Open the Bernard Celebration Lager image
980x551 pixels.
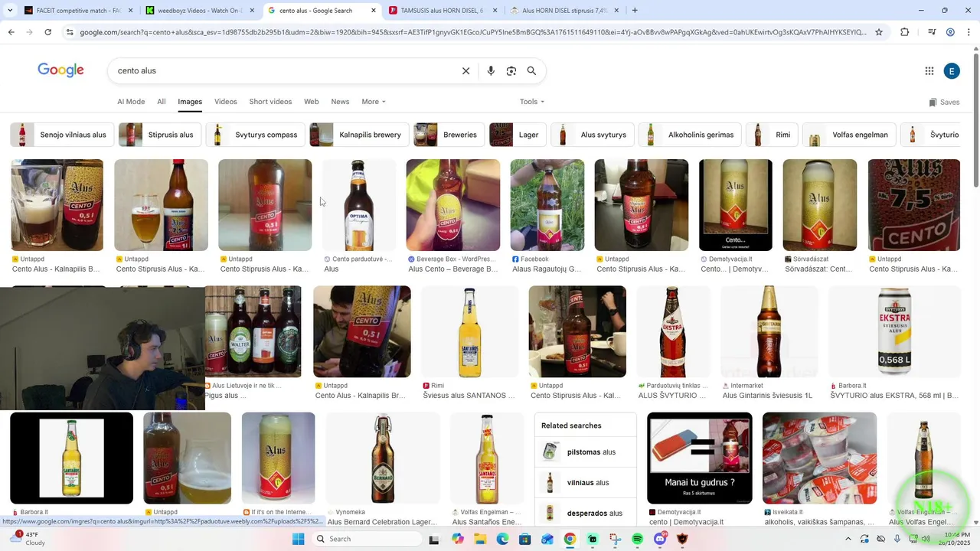point(383,458)
